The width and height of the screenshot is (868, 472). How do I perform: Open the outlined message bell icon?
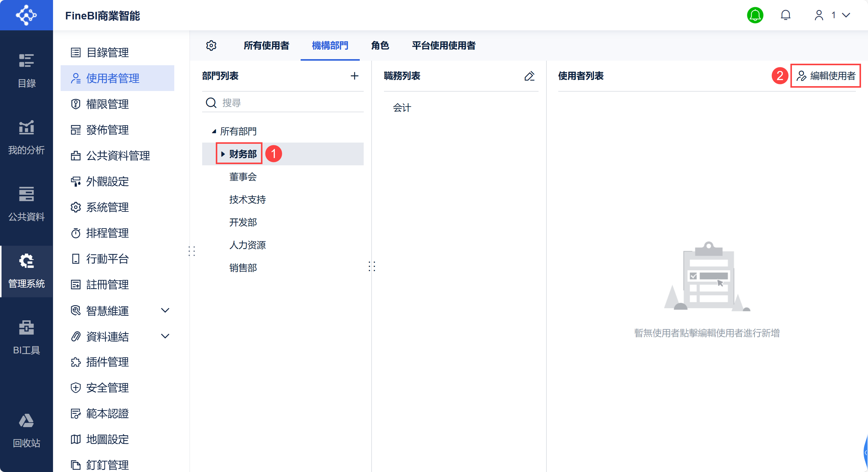(x=786, y=15)
